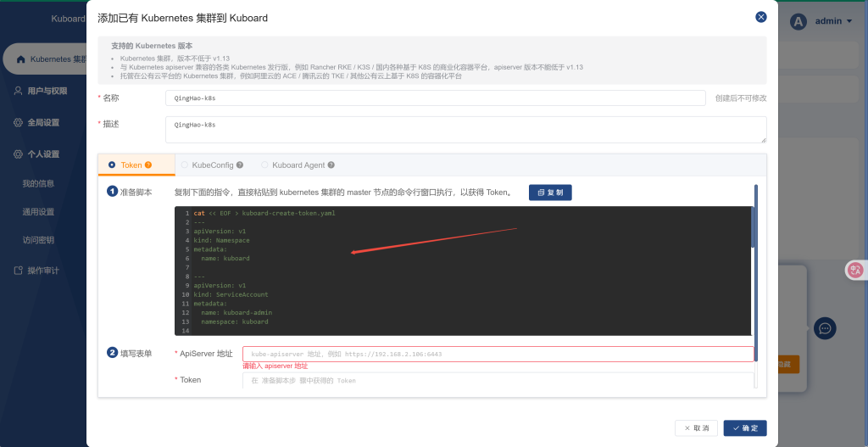Image resolution: width=868 pixels, height=447 pixels.
Task: Click the ApiServer 地址 input field
Action: (498, 354)
